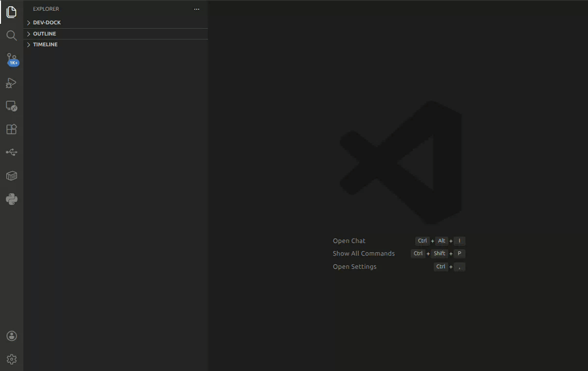Image resolution: width=588 pixels, height=371 pixels.
Task: Click the Open Chat shortcut hint
Action: 349,241
